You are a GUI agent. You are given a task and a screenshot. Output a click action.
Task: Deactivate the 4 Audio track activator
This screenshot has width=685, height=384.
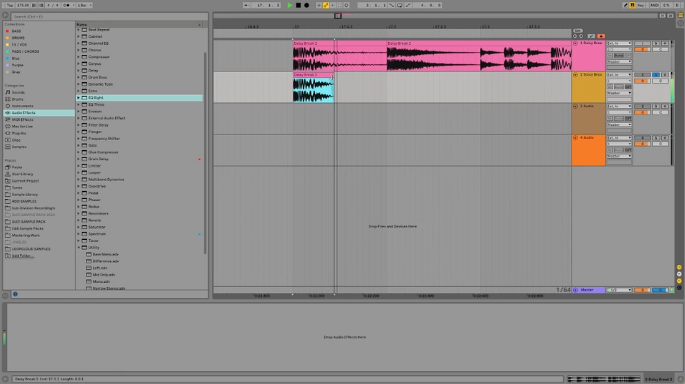[642, 138]
